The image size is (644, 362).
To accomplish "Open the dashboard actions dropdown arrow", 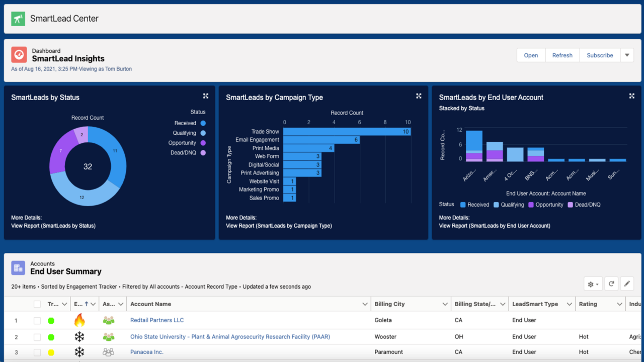I will pos(627,55).
